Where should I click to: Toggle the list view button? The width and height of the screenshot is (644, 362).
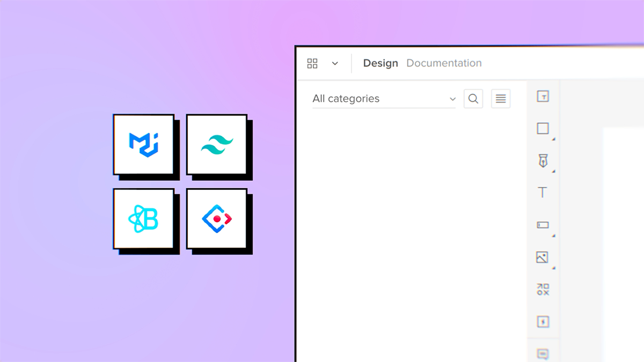501,99
